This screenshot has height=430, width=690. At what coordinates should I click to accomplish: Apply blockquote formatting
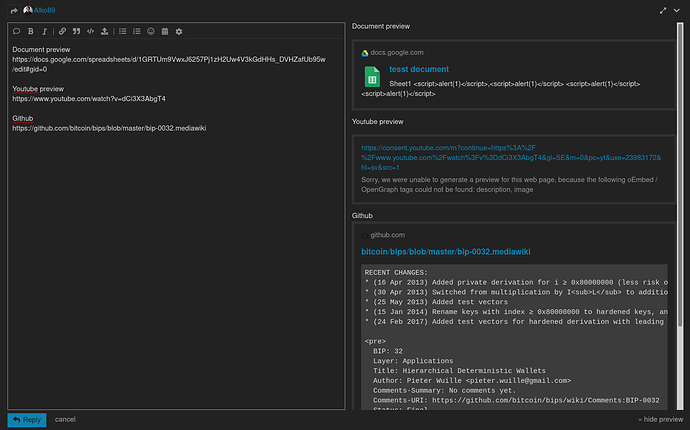[x=77, y=31]
